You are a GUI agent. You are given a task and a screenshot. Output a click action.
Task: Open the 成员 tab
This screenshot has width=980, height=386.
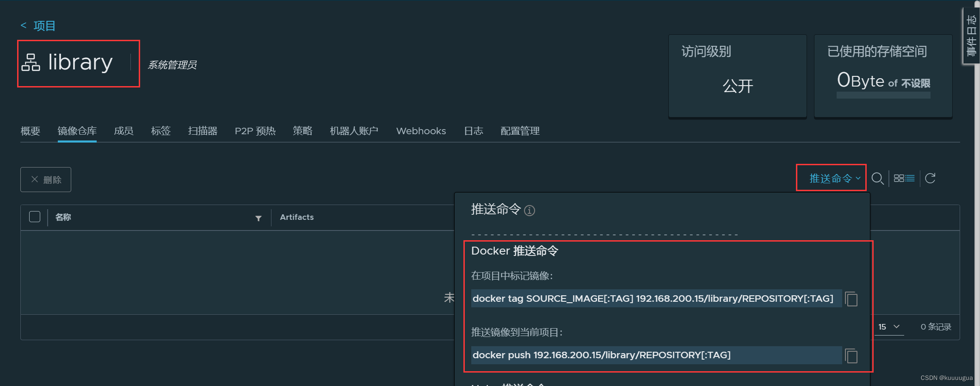(124, 131)
